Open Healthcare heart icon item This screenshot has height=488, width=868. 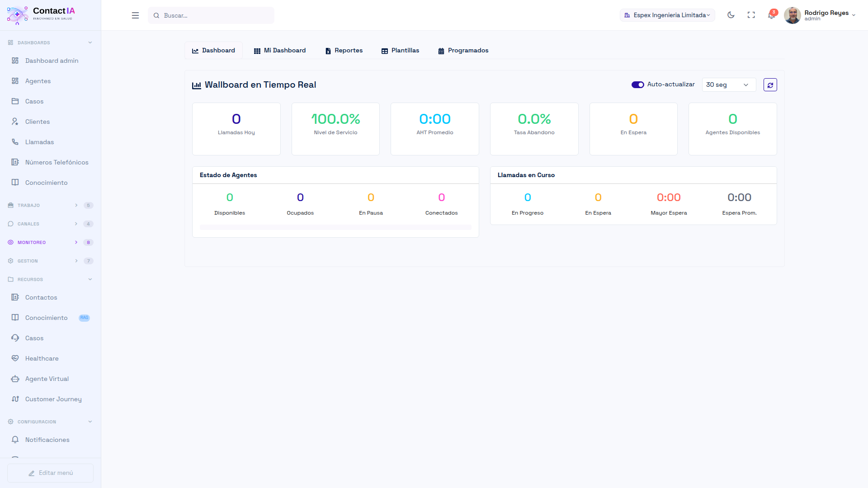pos(42,358)
